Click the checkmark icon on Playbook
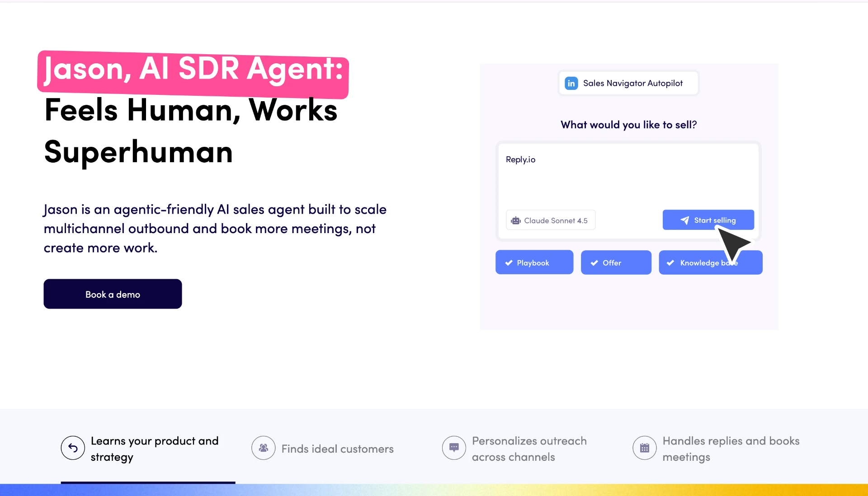868x496 pixels. click(509, 263)
